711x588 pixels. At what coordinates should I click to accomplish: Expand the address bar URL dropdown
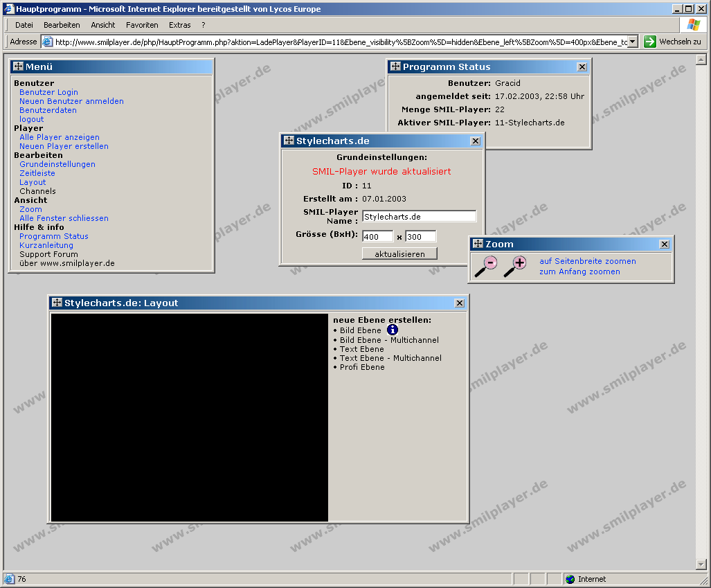632,42
